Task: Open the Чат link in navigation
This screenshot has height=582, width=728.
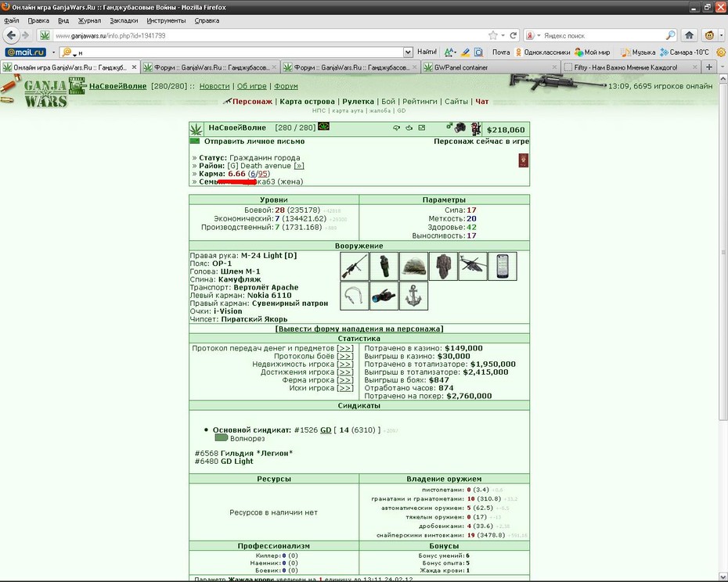Action: click(482, 101)
